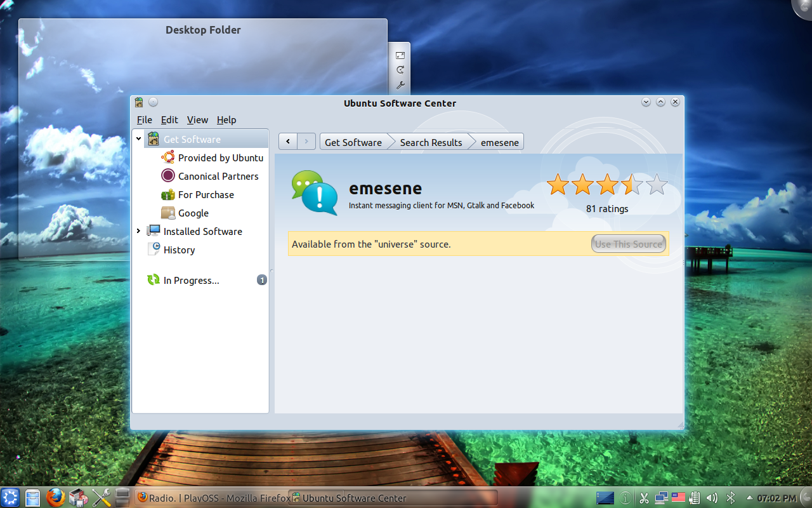The width and height of the screenshot is (812, 508).
Task: Click the emesene application title heading
Action: click(x=385, y=189)
